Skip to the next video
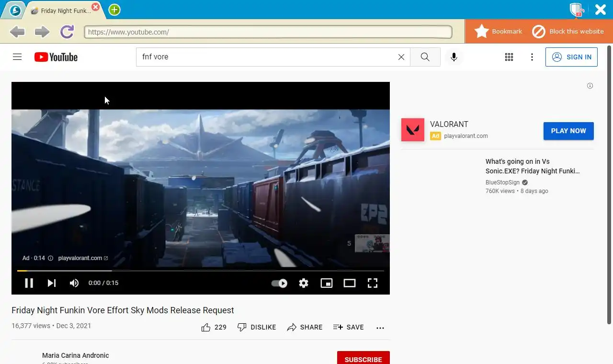This screenshot has width=613, height=364. tap(52, 283)
